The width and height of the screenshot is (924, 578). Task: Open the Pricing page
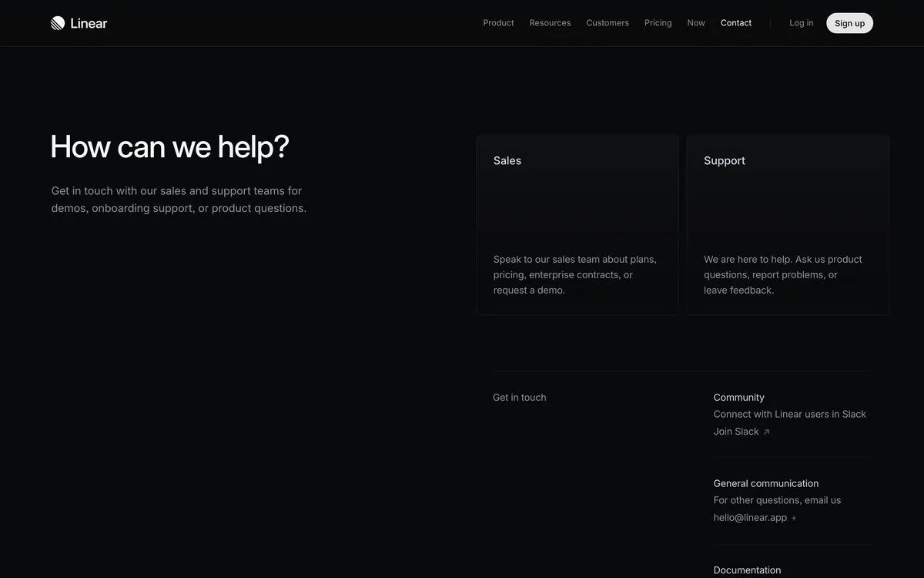tap(658, 23)
